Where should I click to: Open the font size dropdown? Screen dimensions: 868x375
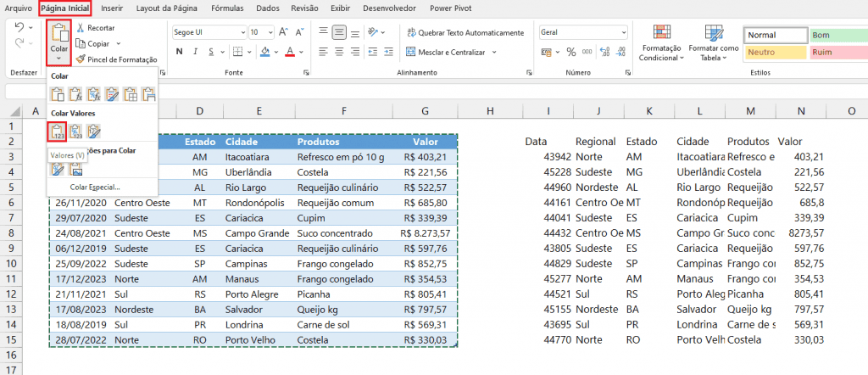(x=270, y=32)
